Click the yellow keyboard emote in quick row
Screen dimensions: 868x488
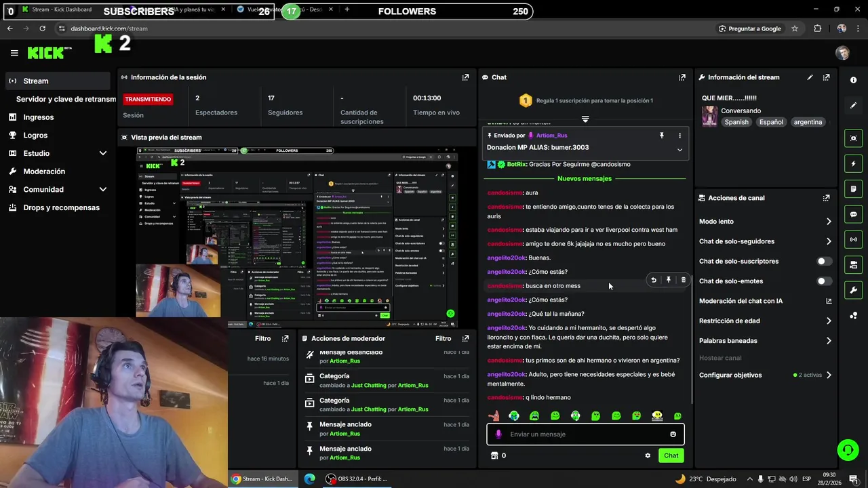pos(657,415)
